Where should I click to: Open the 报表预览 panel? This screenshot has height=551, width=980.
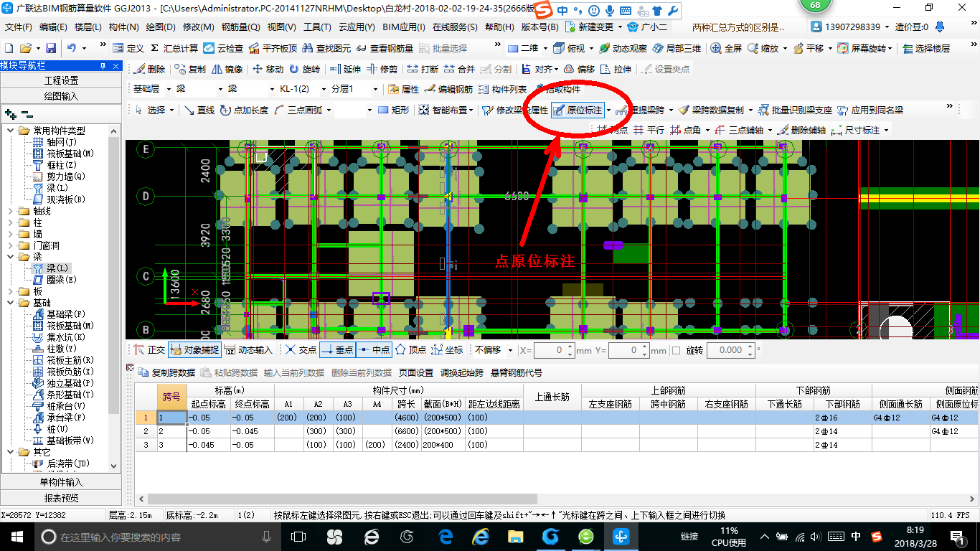pyautogui.click(x=61, y=497)
